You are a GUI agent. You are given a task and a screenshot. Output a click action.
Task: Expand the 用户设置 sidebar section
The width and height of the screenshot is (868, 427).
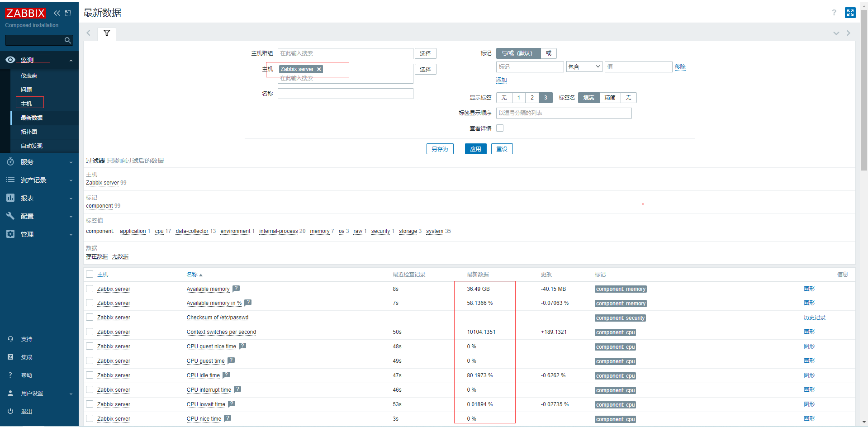[71, 394]
